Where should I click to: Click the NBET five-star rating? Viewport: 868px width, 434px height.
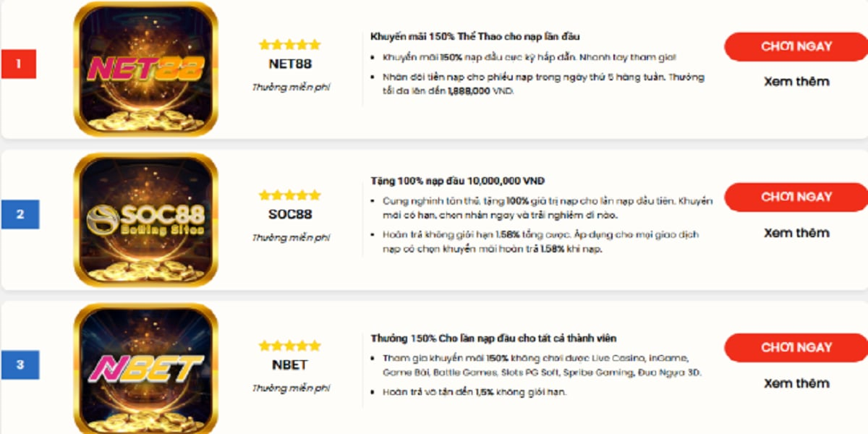point(289,346)
